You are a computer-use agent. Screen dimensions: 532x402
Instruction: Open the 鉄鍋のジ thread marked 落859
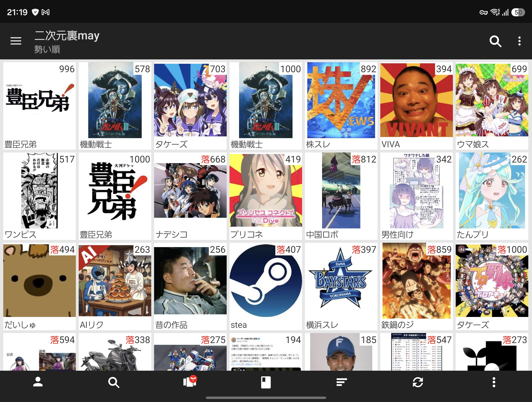pyautogui.click(x=417, y=286)
